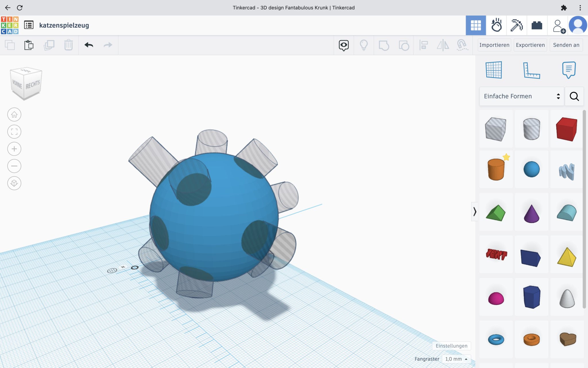Select the red box shape
Image resolution: width=588 pixels, height=368 pixels.
click(566, 129)
